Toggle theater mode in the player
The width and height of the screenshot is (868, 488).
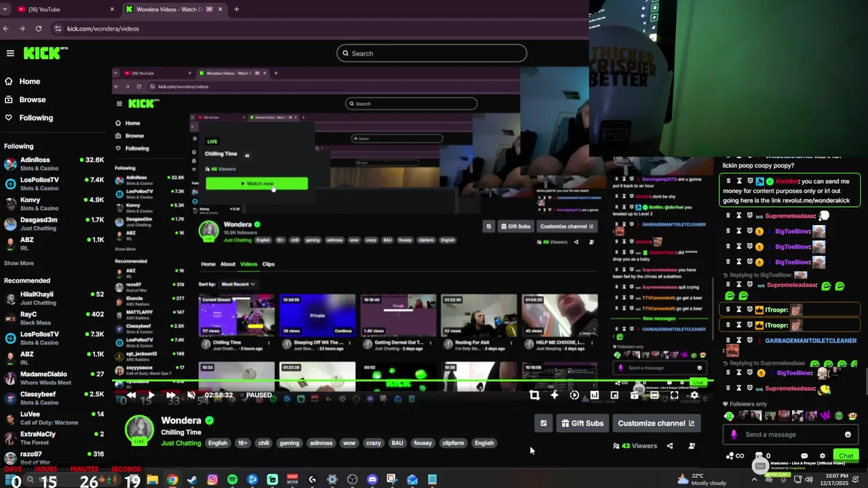point(654,395)
